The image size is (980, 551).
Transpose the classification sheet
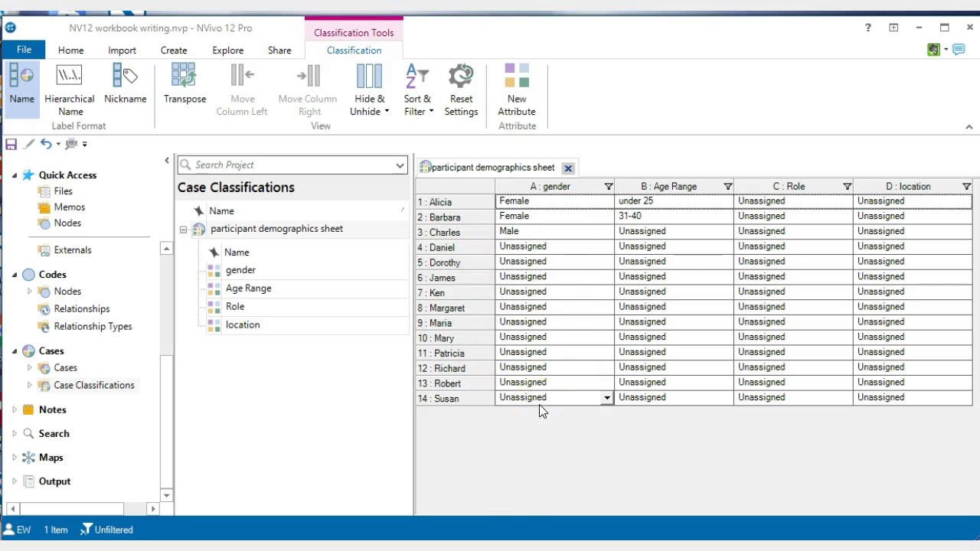185,84
